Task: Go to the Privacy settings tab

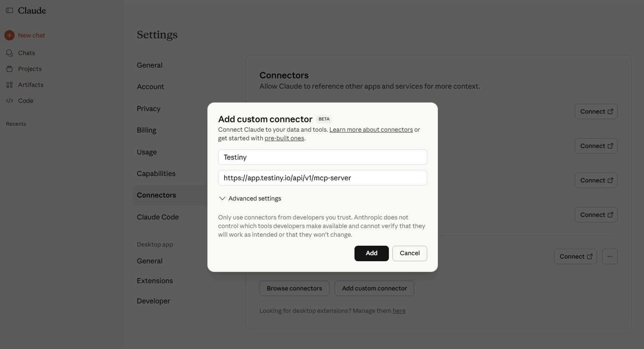Action: tap(148, 108)
